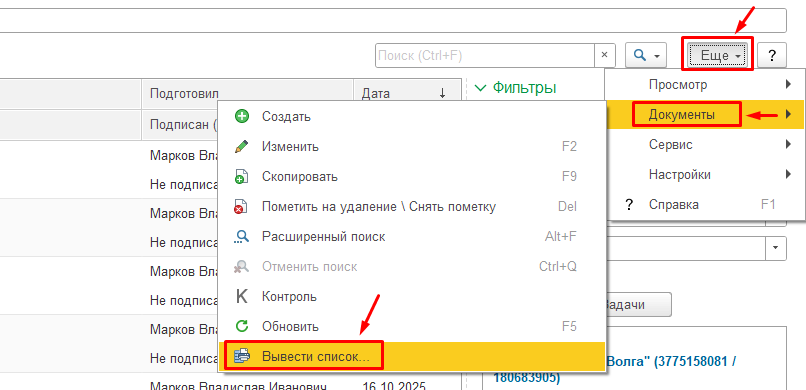Viewport: 806px width, 390px height.
Task: Open the filter combo box dropdown arrow
Action: [776, 248]
